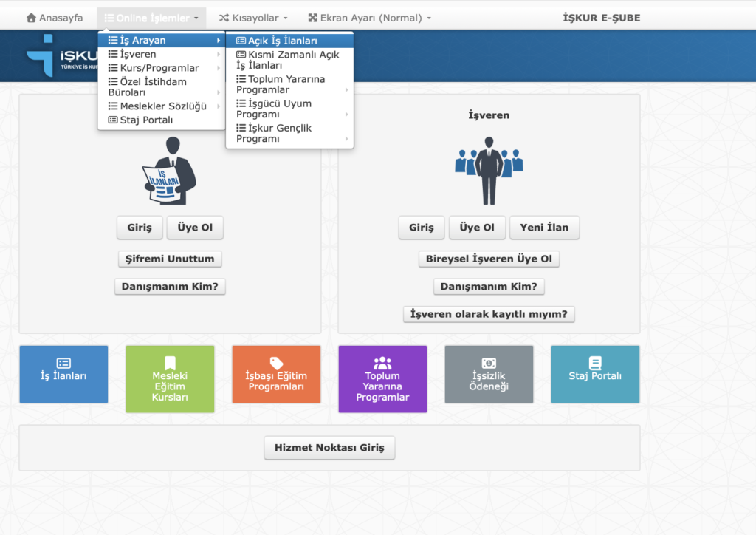Click the İş İlanları blue tile icon

click(x=63, y=363)
